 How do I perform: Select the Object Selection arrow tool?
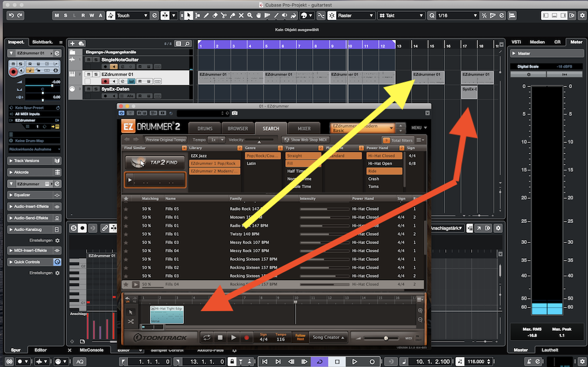188,15
